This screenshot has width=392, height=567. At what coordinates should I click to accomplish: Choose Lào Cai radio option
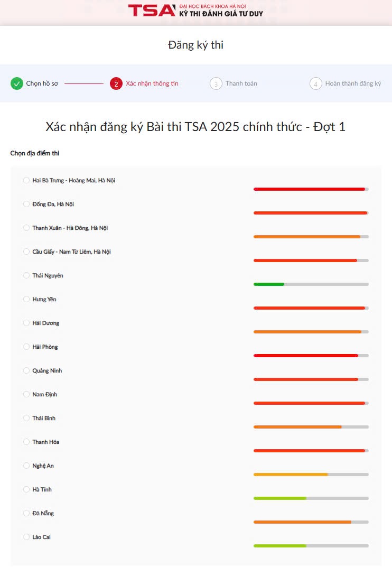(26, 537)
